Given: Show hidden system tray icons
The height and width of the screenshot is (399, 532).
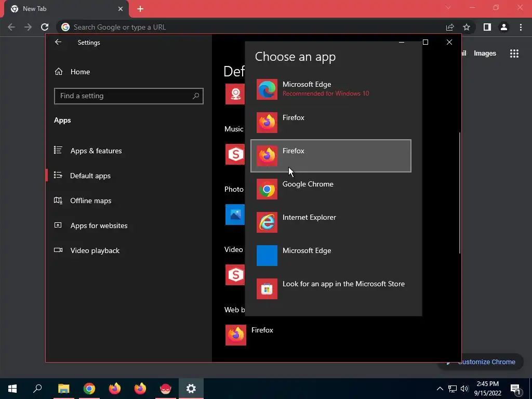Looking at the screenshot, I should coord(440,389).
